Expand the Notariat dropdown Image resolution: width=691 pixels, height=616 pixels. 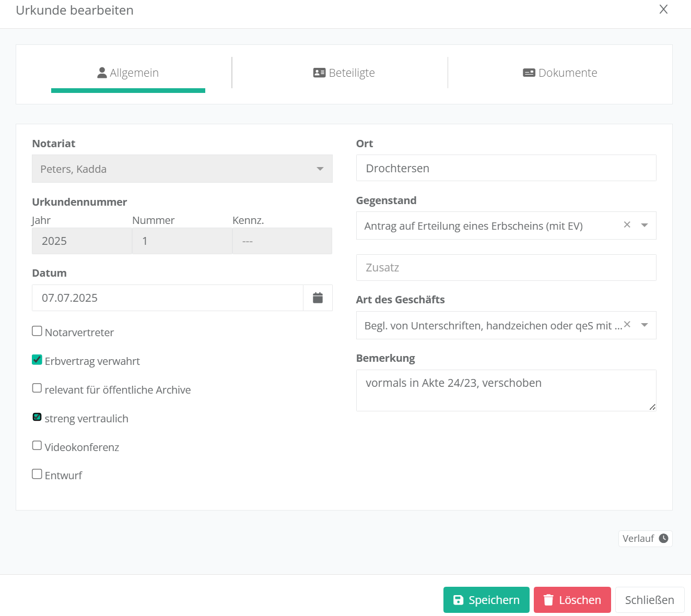[320, 169]
